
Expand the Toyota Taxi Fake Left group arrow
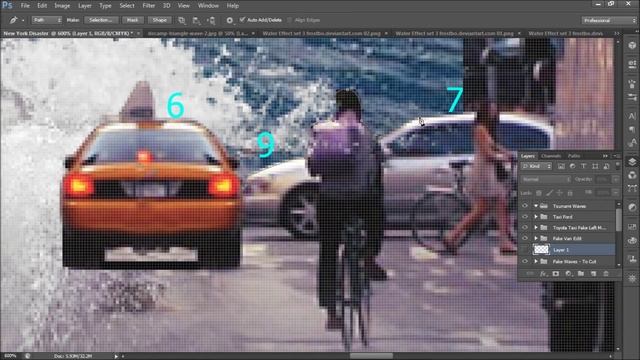pos(536,227)
